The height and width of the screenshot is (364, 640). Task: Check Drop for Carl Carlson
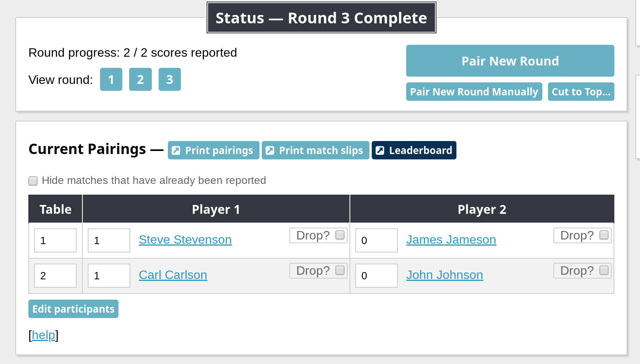point(340,270)
